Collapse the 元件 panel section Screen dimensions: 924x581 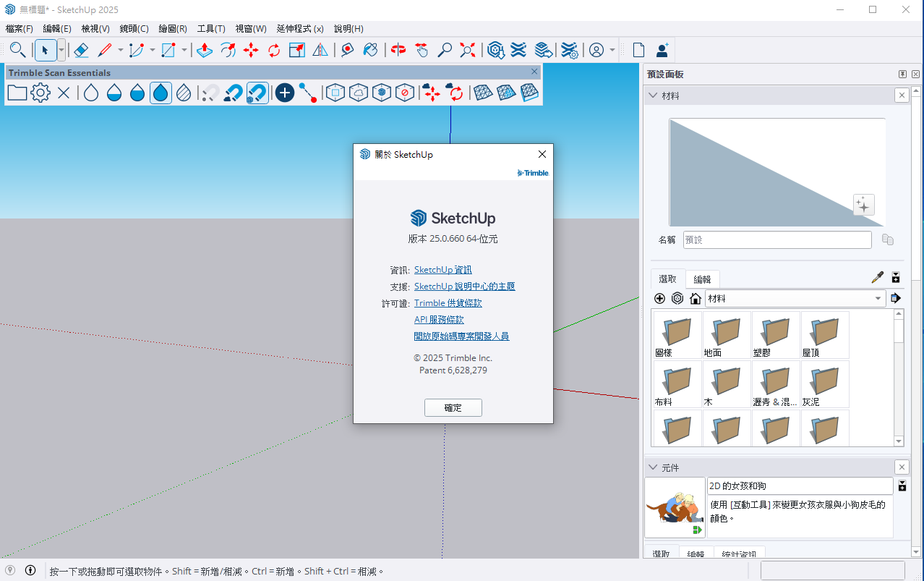(654, 467)
